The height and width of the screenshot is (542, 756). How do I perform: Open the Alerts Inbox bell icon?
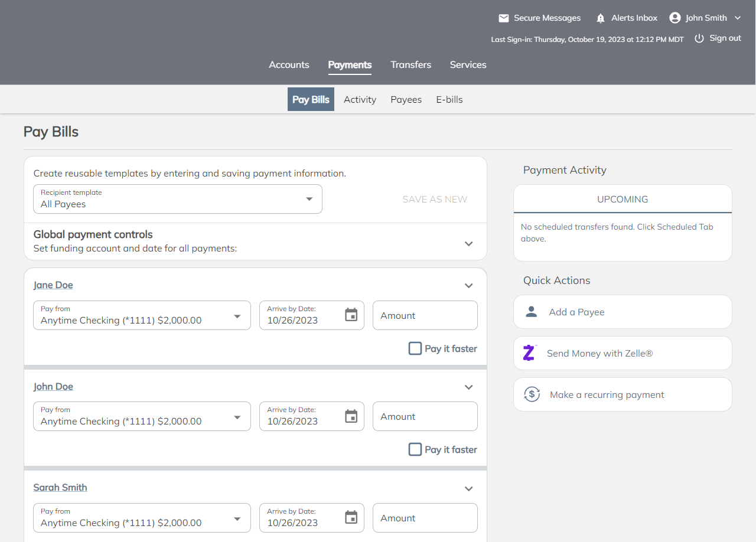tap(601, 18)
